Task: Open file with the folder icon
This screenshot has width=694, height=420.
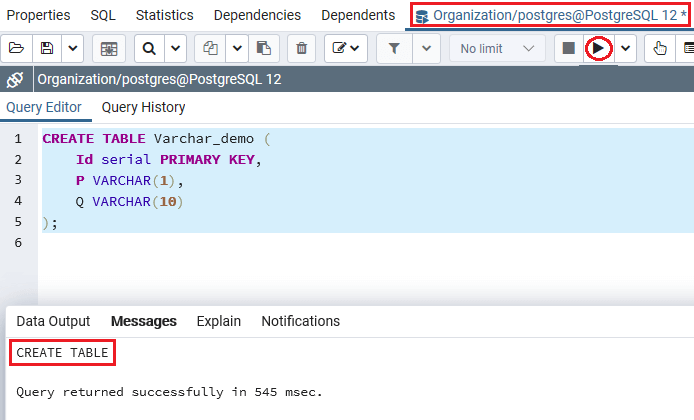Action: pyautogui.click(x=16, y=48)
